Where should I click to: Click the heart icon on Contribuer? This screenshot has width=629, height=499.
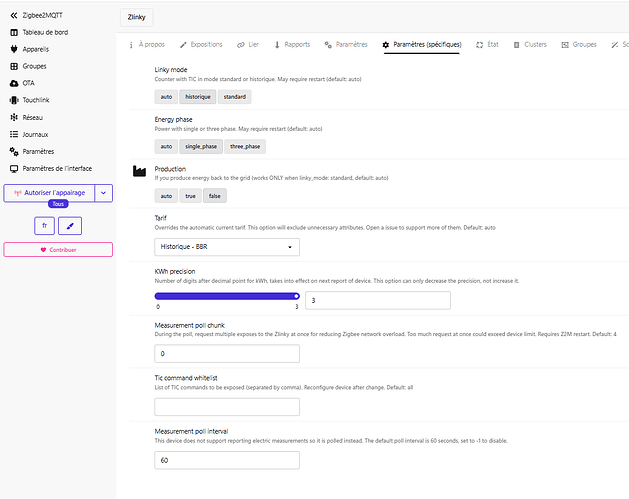coord(43,250)
